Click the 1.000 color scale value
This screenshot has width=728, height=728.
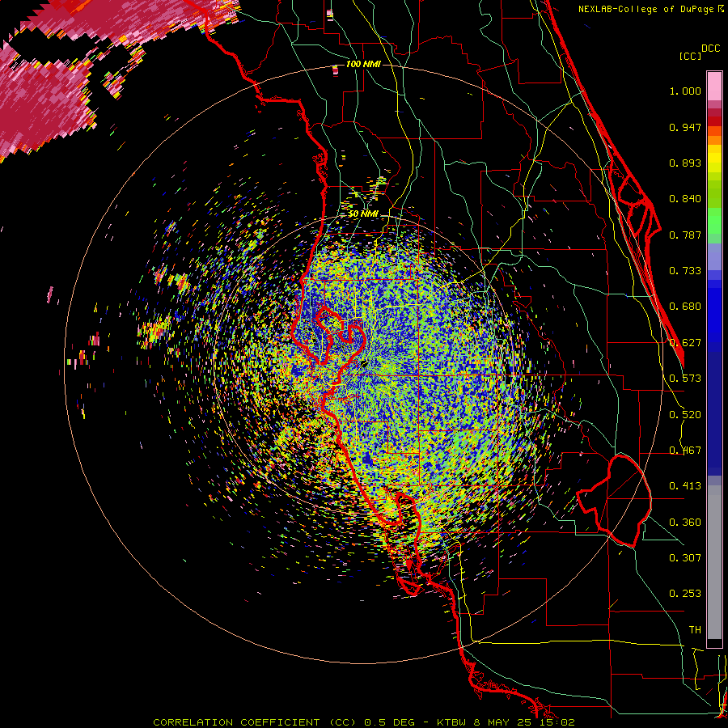[x=685, y=91]
